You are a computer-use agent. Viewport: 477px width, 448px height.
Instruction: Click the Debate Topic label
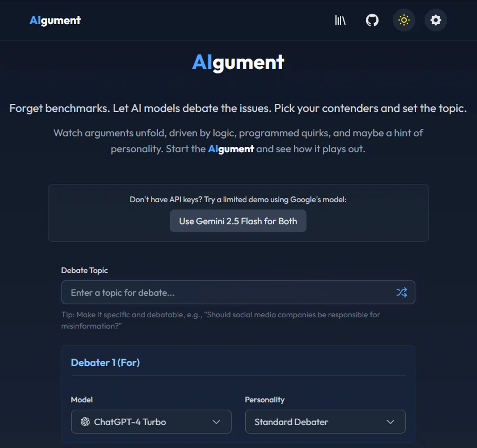point(84,270)
